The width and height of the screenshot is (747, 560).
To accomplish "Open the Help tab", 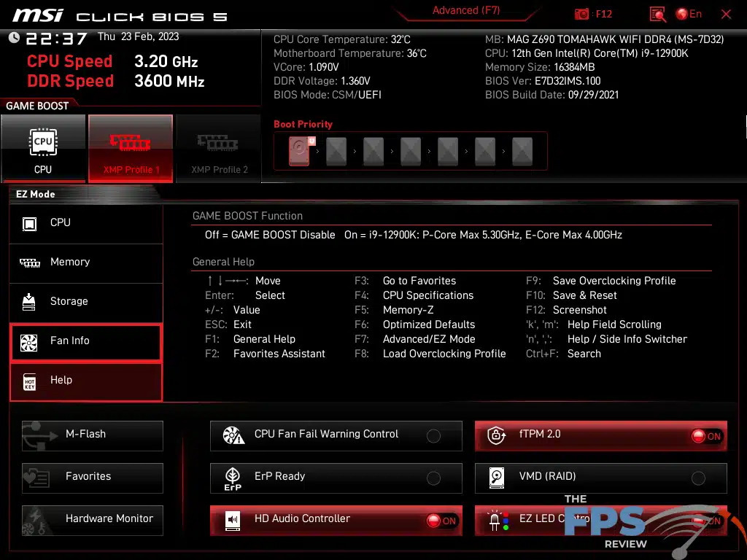I will click(x=86, y=381).
